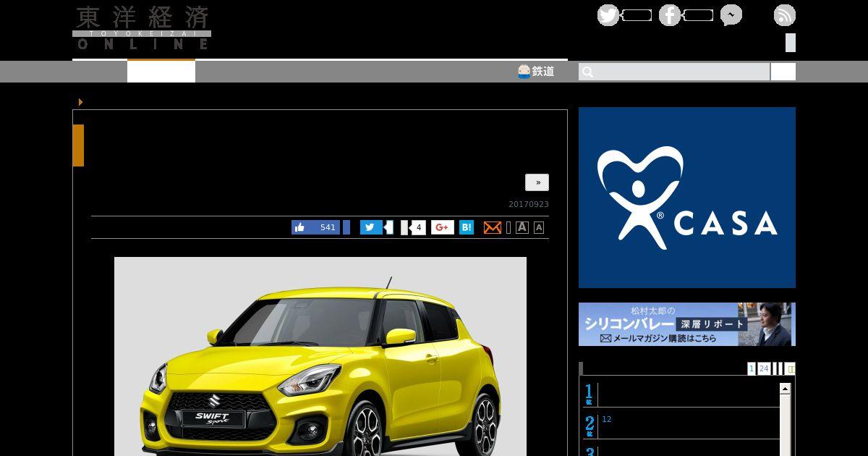Image resolution: width=868 pixels, height=456 pixels.
Task: Open the RSS feed icon
Action: [x=785, y=15]
